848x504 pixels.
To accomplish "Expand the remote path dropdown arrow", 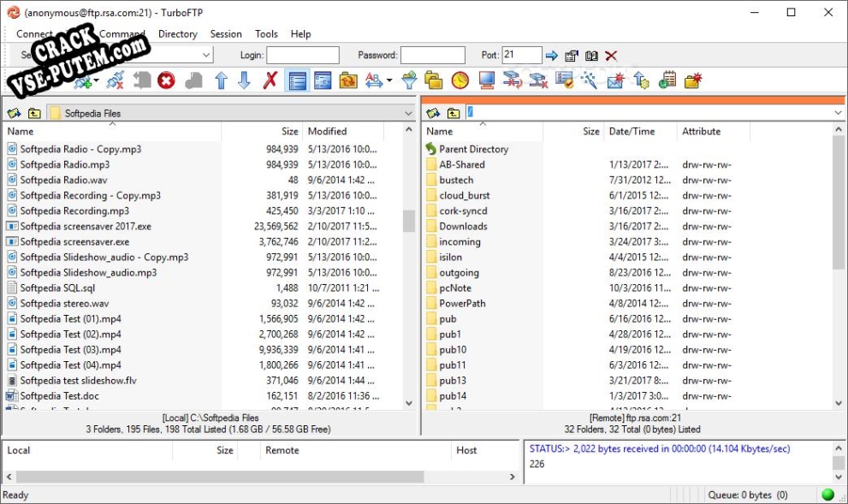I will click(x=838, y=113).
